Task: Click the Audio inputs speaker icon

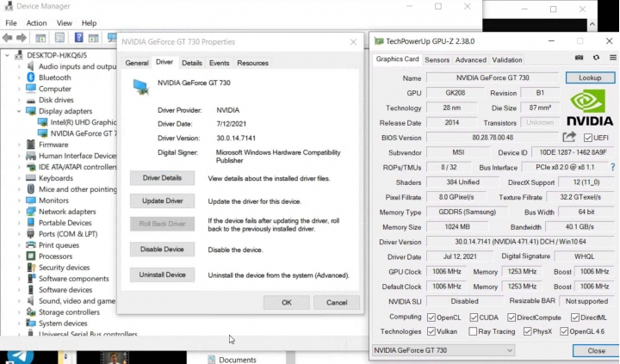Action: coord(31,66)
